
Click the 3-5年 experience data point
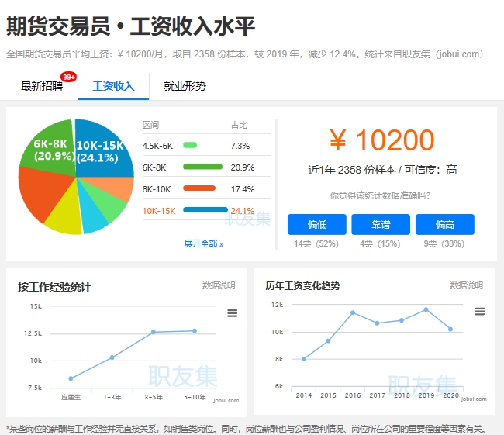[154, 332]
